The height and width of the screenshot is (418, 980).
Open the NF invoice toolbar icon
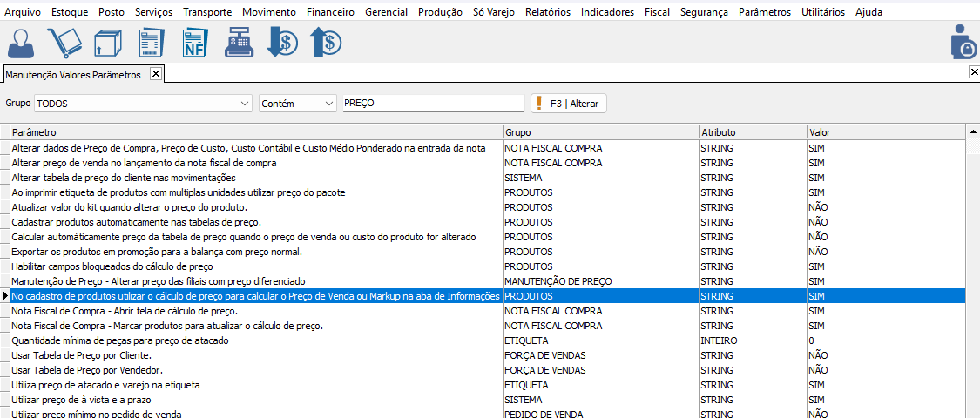195,43
